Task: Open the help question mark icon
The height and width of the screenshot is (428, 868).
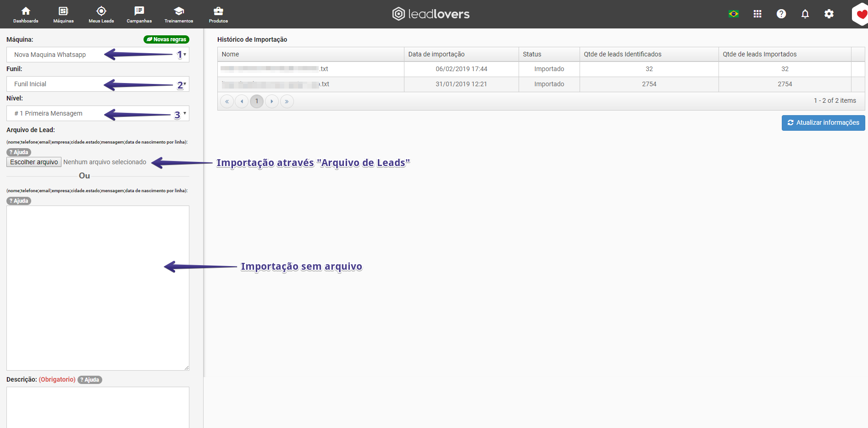Action: [x=781, y=14]
